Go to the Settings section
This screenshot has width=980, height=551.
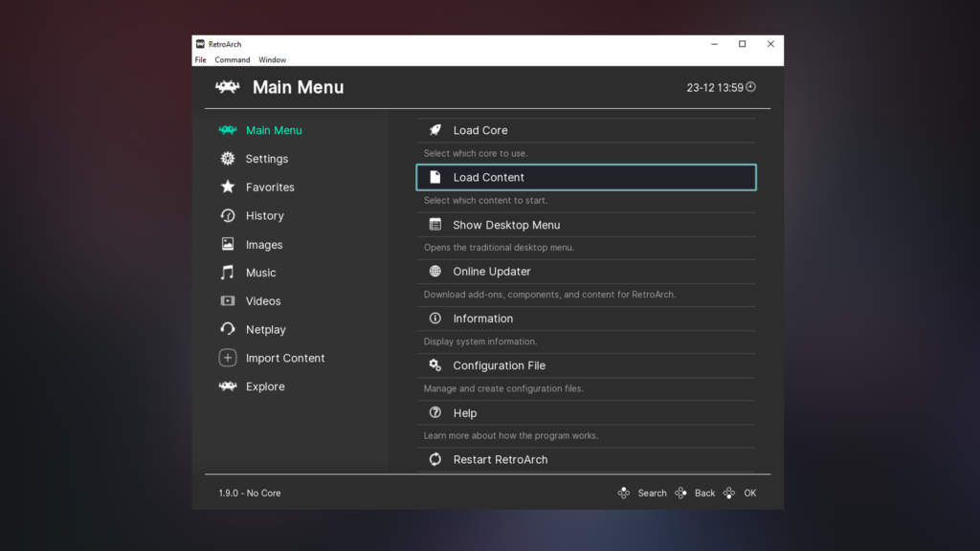point(267,159)
